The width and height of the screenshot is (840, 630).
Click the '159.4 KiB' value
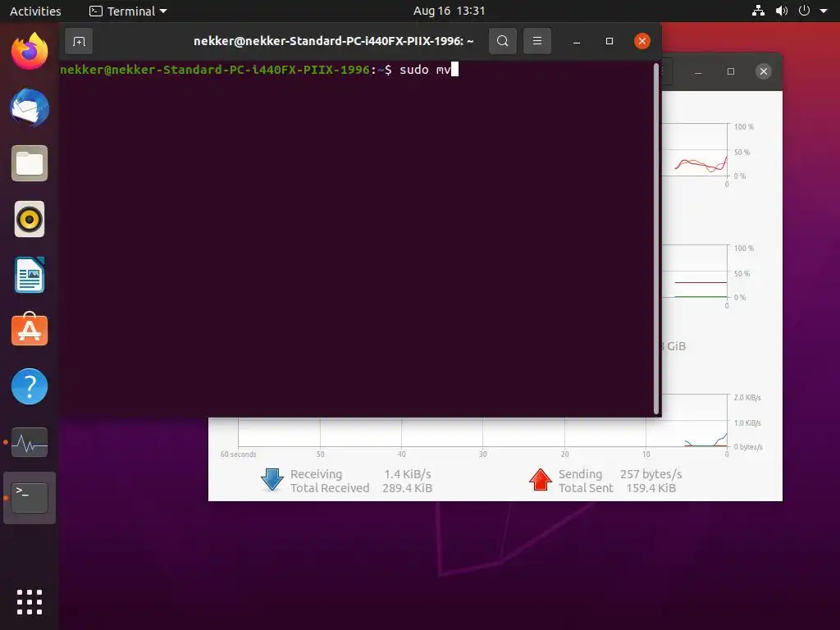[651, 488]
